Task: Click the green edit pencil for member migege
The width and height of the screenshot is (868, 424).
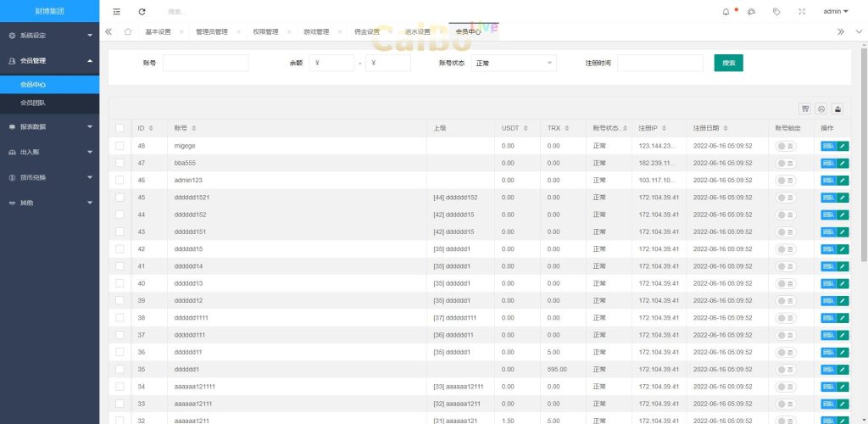Action: point(843,146)
